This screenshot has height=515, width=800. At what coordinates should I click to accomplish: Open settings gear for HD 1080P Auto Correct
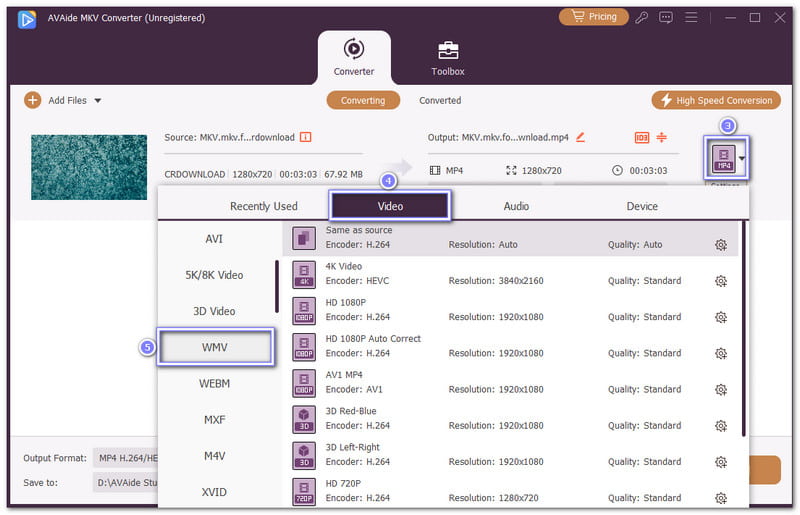tap(720, 353)
